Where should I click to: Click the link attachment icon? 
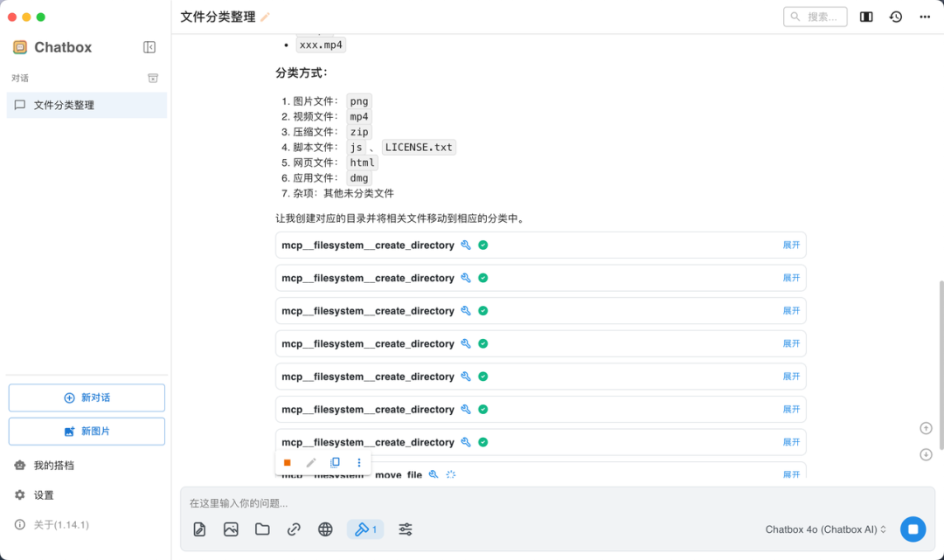(x=294, y=529)
